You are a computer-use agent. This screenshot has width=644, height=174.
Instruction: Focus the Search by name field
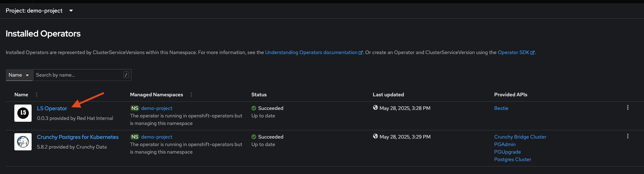[x=82, y=75]
